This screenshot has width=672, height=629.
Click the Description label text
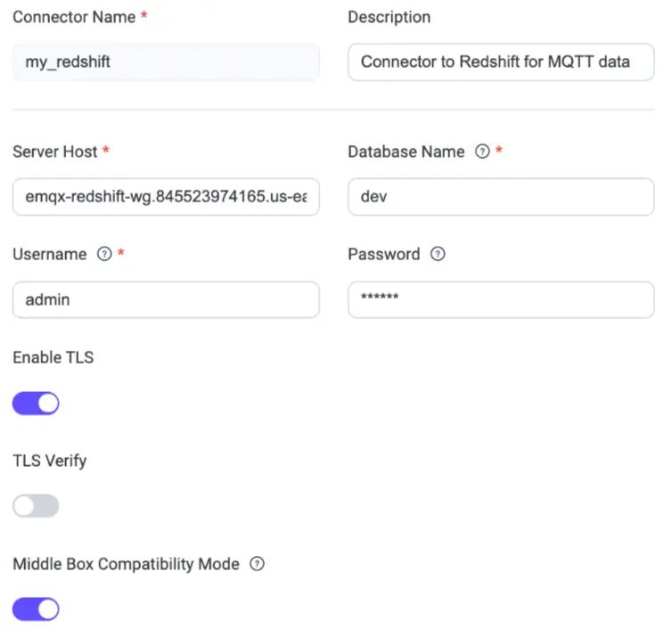tap(389, 17)
